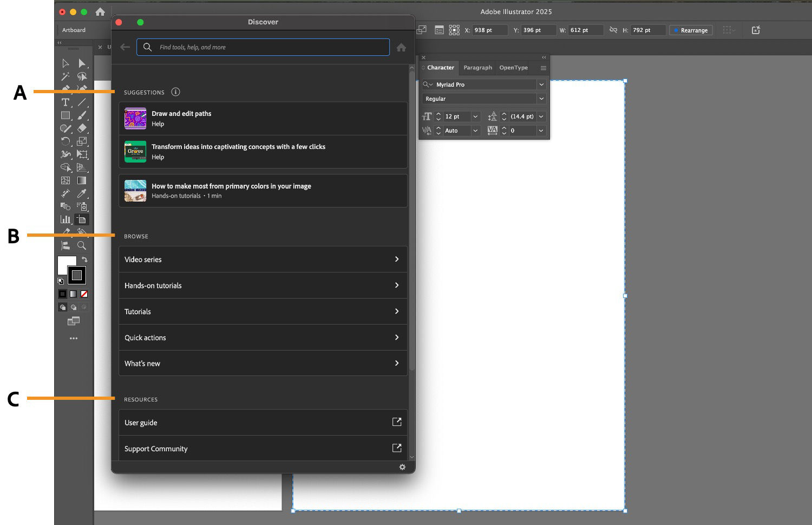Choose the Perspective Grid tool
This screenshot has height=525, width=812.
tap(82, 167)
